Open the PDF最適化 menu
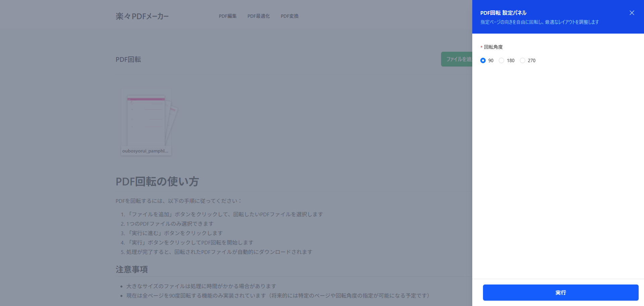The image size is (644, 306). point(259,16)
